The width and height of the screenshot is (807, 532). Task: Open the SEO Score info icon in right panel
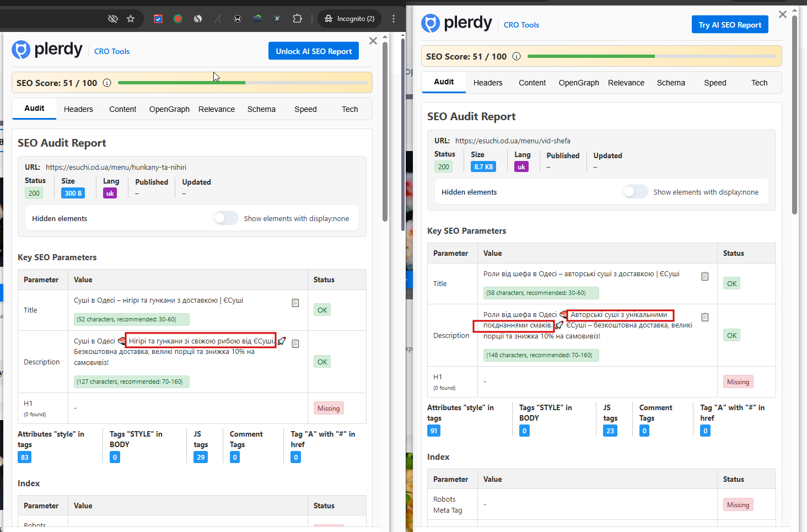(x=517, y=56)
